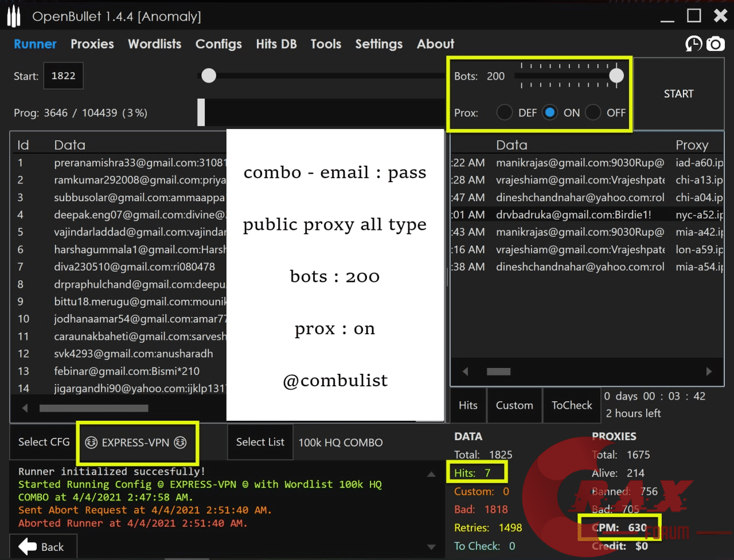Click the 'Runner initialized succesfully!' log line

(x=112, y=472)
